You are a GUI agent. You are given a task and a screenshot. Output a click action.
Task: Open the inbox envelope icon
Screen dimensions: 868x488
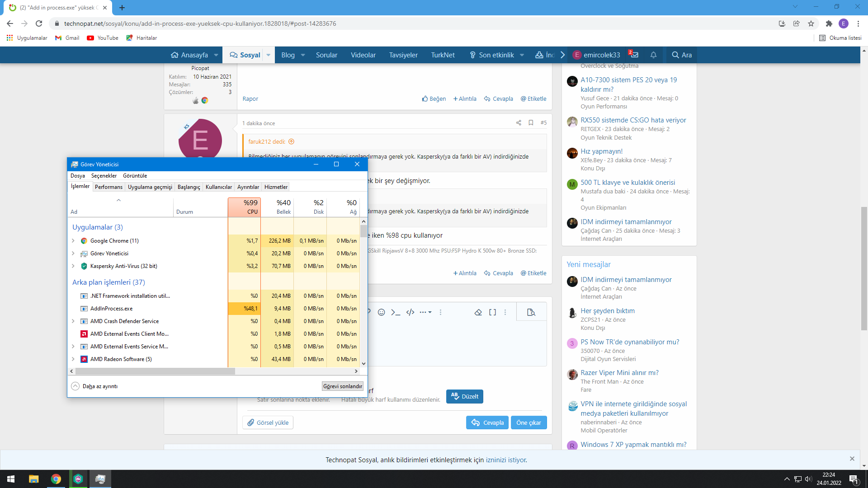[634, 55]
